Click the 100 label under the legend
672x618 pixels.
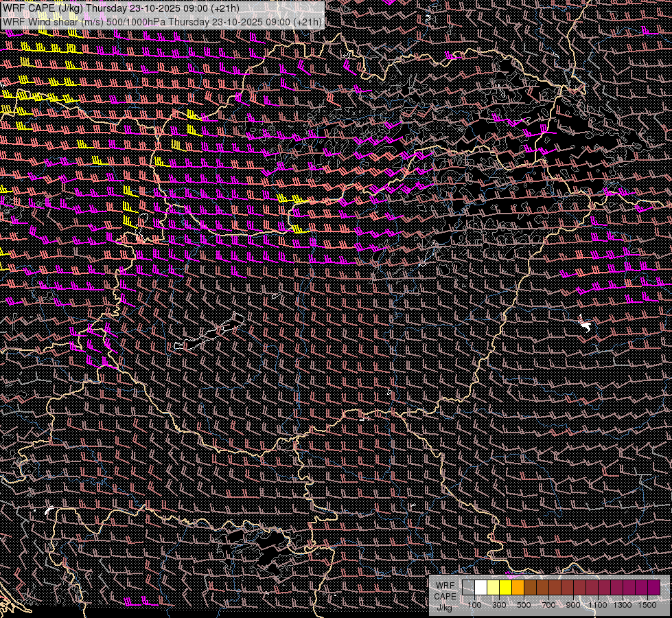click(x=474, y=605)
